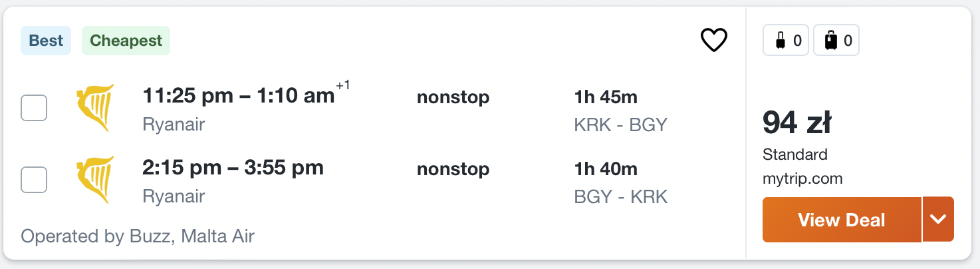Click the BGY - KRK route text

(x=620, y=196)
